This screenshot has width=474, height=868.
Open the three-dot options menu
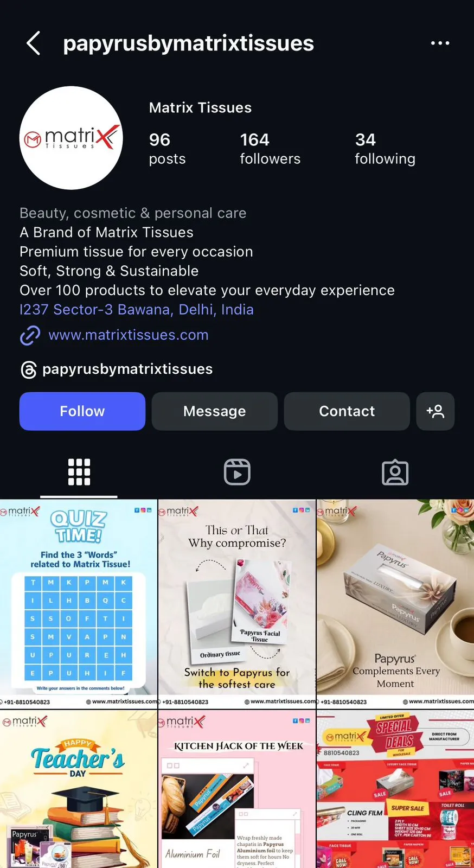440,43
